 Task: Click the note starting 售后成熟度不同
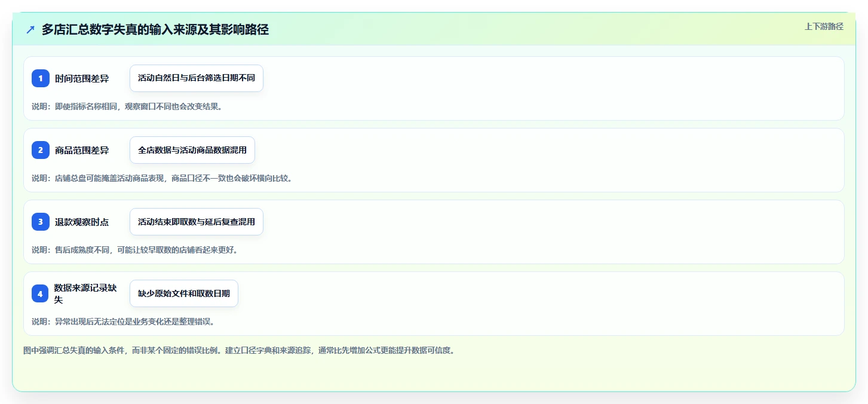tap(135, 250)
